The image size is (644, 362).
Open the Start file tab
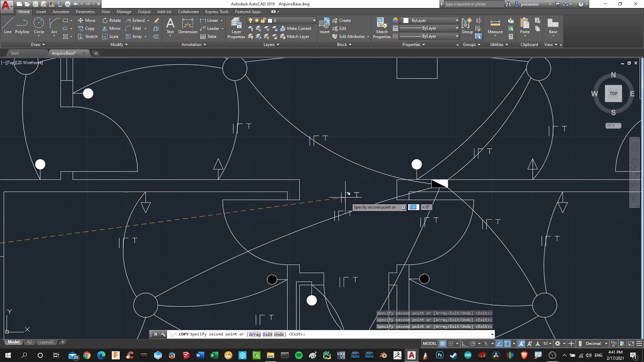pyautogui.click(x=15, y=53)
